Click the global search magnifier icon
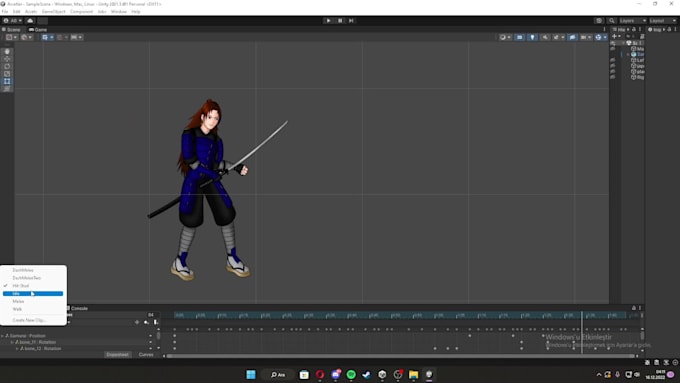680x383 pixels. [x=611, y=20]
